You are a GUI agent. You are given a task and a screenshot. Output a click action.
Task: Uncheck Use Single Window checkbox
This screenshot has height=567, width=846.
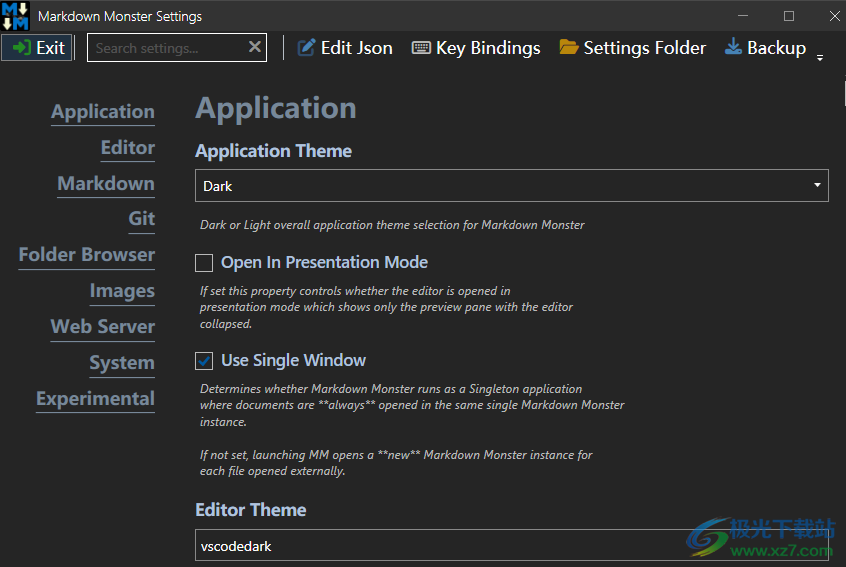pos(204,361)
